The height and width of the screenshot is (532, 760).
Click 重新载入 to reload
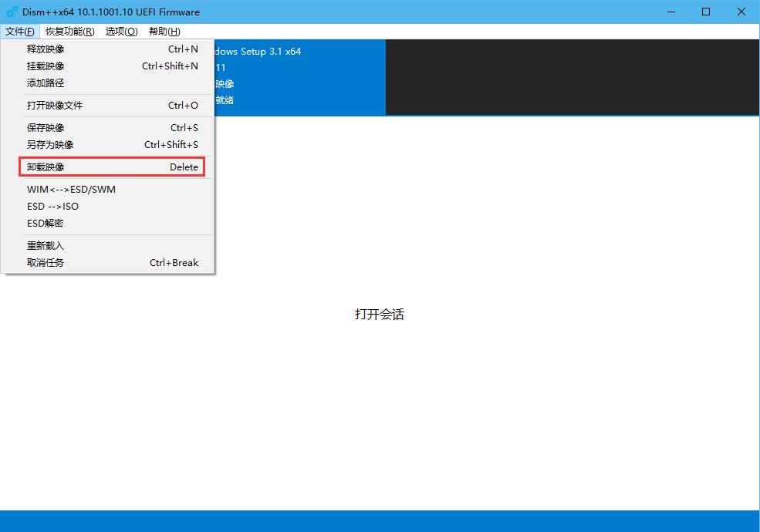click(x=46, y=245)
